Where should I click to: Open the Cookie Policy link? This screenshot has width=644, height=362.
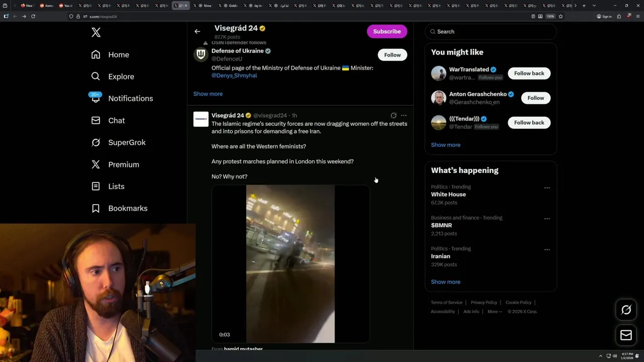(x=518, y=303)
